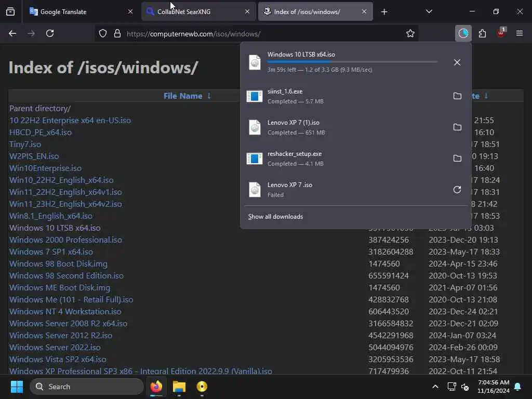Open Windows Start menu
532x399 pixels.
point(17,387)
